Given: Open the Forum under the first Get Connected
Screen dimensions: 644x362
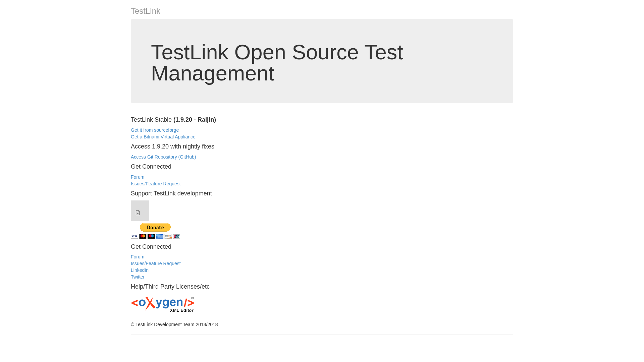Looking at the screenshot, I should point(138,177).
